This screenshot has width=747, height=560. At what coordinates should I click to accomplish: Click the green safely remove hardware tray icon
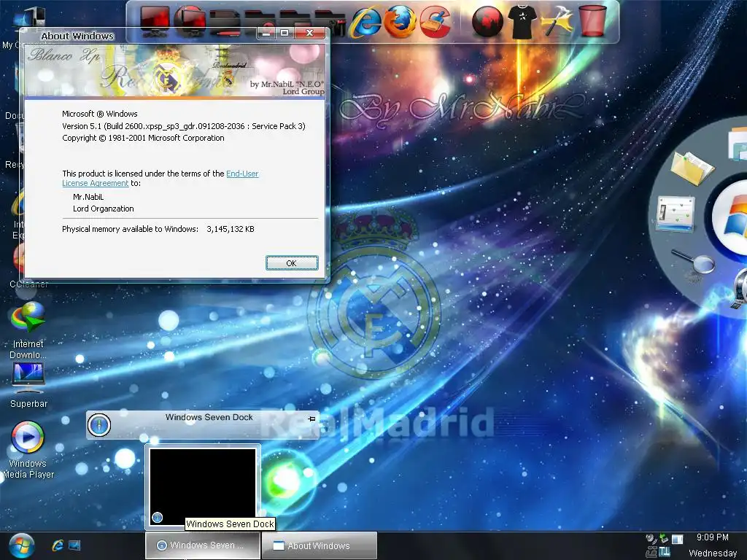tap(664, 539)
